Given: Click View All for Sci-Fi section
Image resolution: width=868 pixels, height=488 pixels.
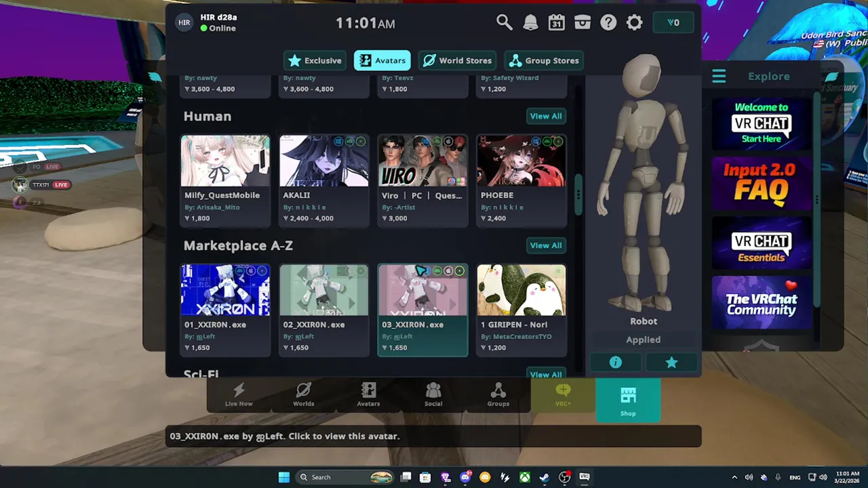Looking at the screenshot, I should click(x=546, y=373).
